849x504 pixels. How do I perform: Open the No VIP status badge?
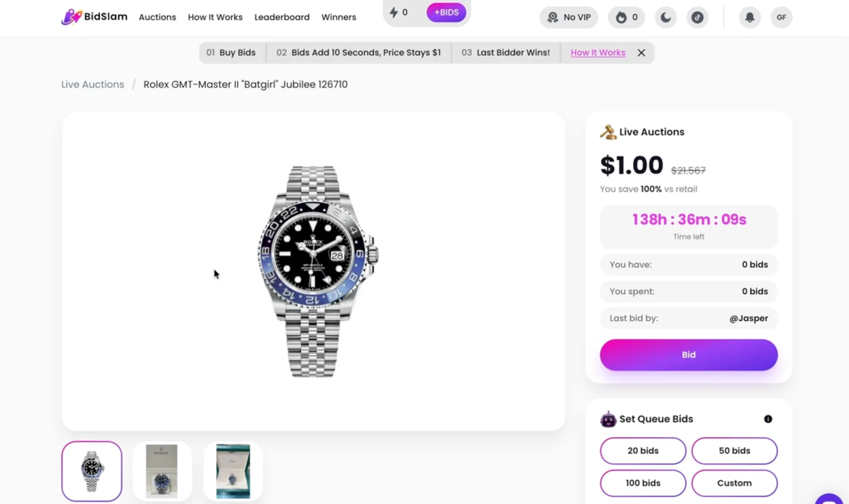point(569,17)
